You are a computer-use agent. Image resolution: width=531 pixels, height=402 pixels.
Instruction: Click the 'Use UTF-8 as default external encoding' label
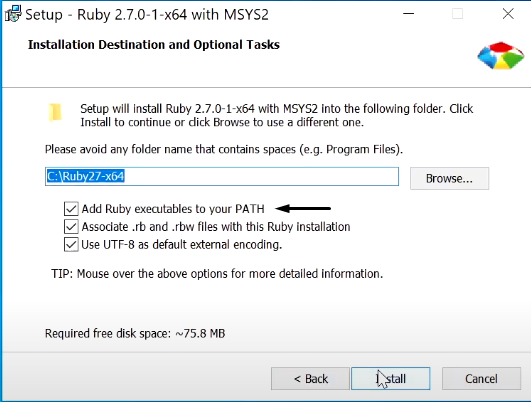[182, 245]
